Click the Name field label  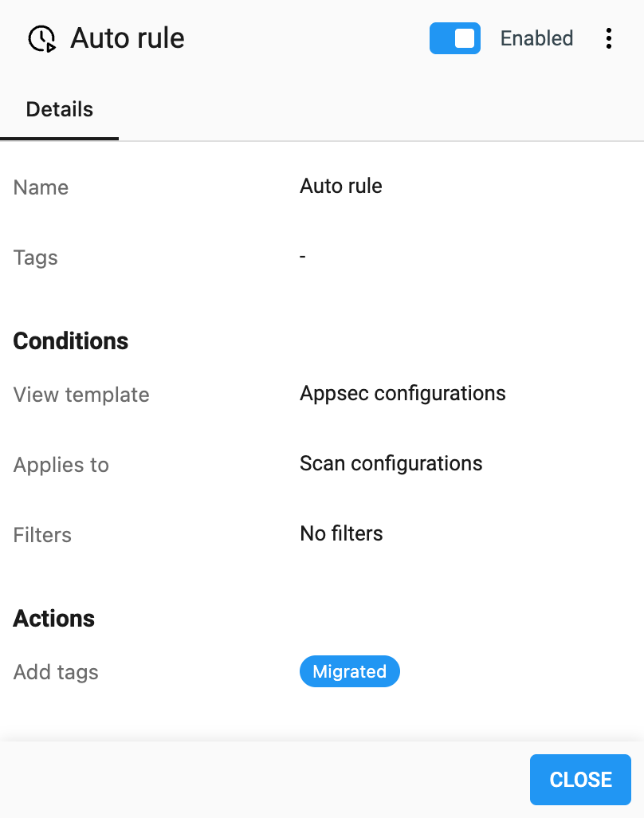(41, 187)
